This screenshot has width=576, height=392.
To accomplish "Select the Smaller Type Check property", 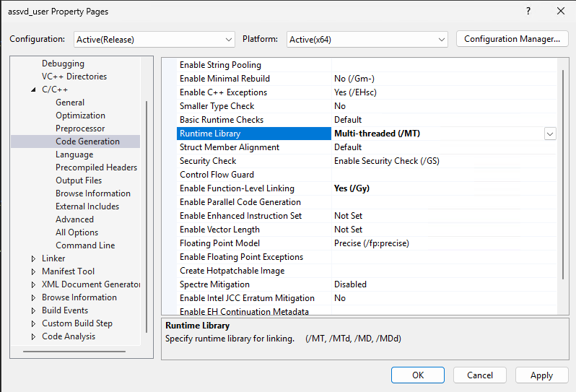I will (x=217, y=106).
